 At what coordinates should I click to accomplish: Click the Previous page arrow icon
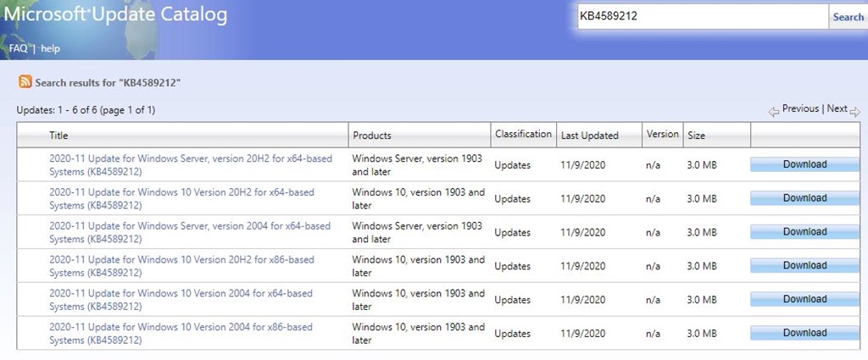[x=774, y=111]
